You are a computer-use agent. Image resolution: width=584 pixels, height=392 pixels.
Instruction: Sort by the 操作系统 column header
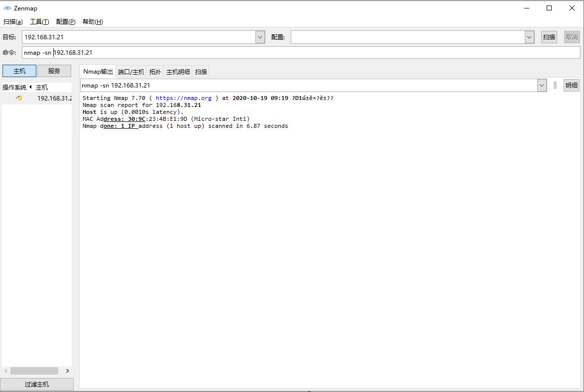click(18, 87)
